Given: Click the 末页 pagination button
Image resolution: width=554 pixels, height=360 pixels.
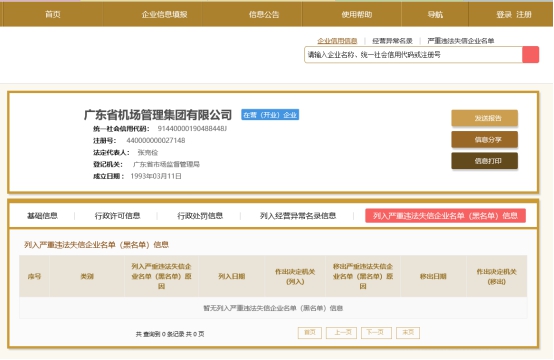Looking at the screenshot, I should coord(408,333).
